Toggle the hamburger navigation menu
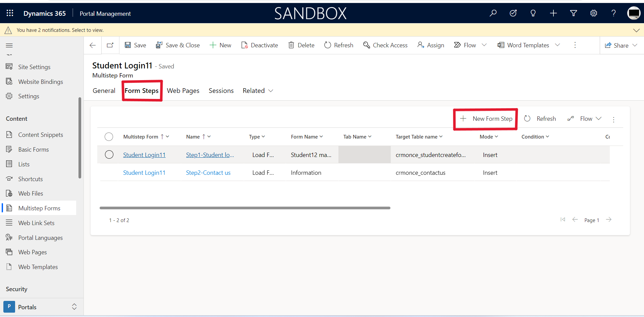Image resolution: width=644 pixels, height=317 pixels. 9,45
